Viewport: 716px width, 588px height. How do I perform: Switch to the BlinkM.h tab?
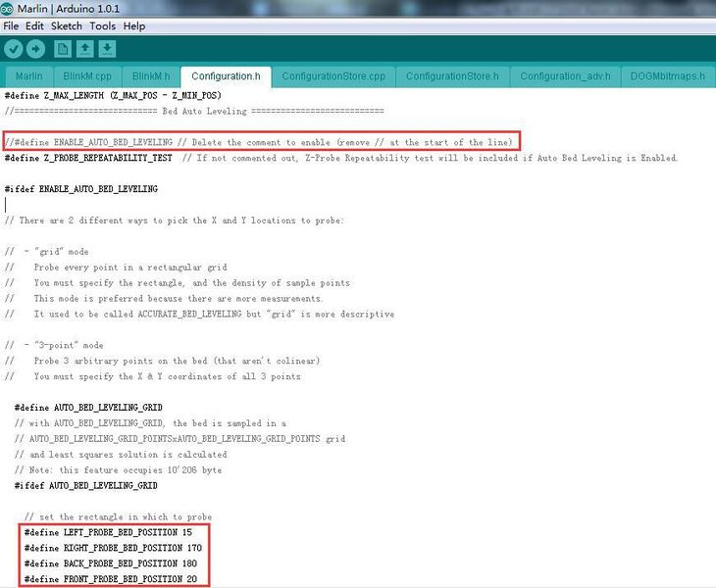(x=151, y=76)
